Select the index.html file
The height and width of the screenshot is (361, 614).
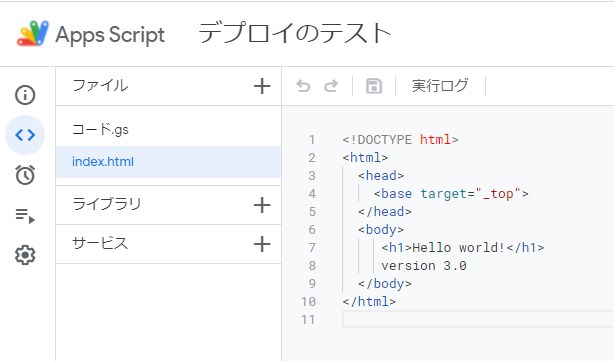click(168, 162)
